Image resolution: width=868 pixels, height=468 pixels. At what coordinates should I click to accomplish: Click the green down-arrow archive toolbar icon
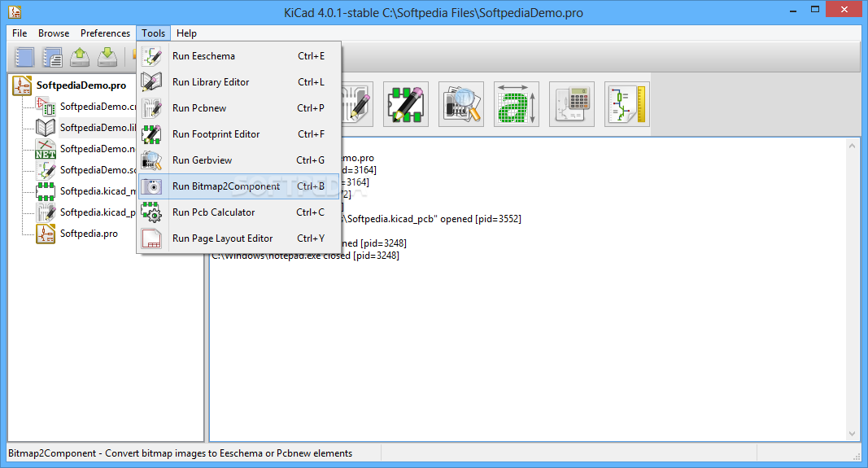pos(107,57)
